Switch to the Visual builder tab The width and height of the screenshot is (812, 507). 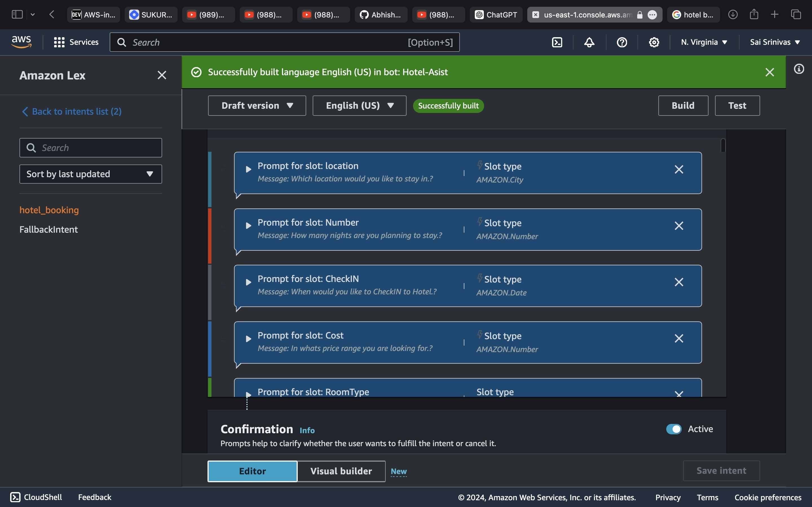(x=341, y=471)
